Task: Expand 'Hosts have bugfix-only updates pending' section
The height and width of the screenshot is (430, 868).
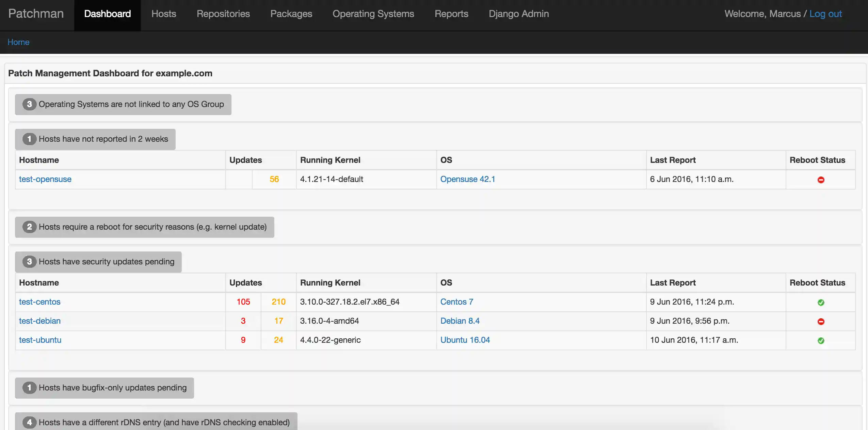Action: coord(112,388)
